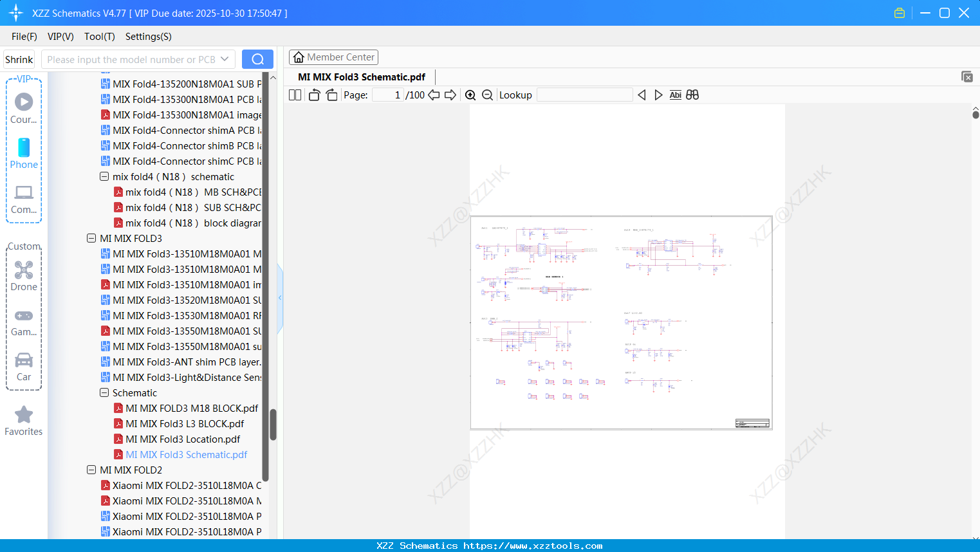Open MI MIX Fold3-Light&Distance Sensor file
The height and width of the screenshot is (552, 980).
187,377
